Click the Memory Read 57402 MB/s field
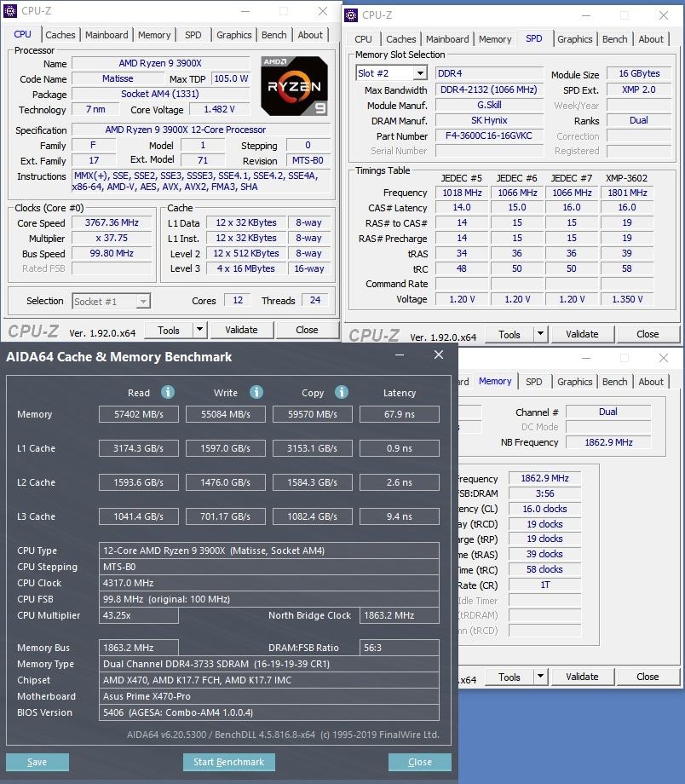685x784 pixels. pos(139,414)
